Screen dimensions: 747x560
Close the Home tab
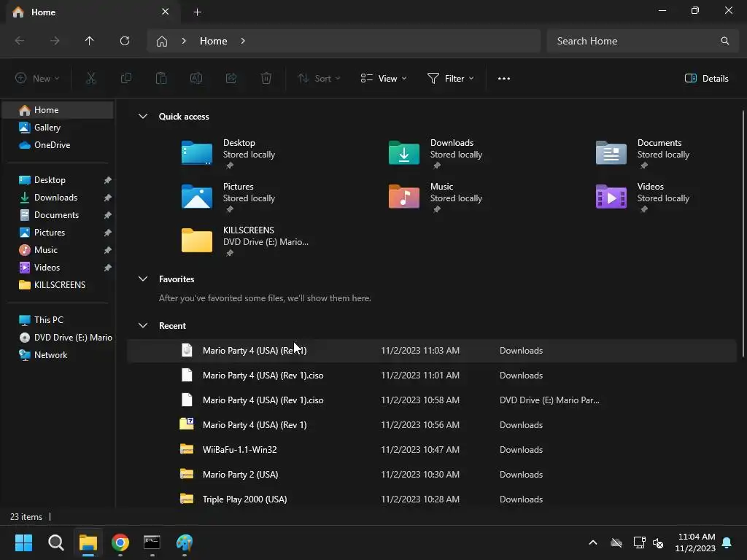[166, 12]
